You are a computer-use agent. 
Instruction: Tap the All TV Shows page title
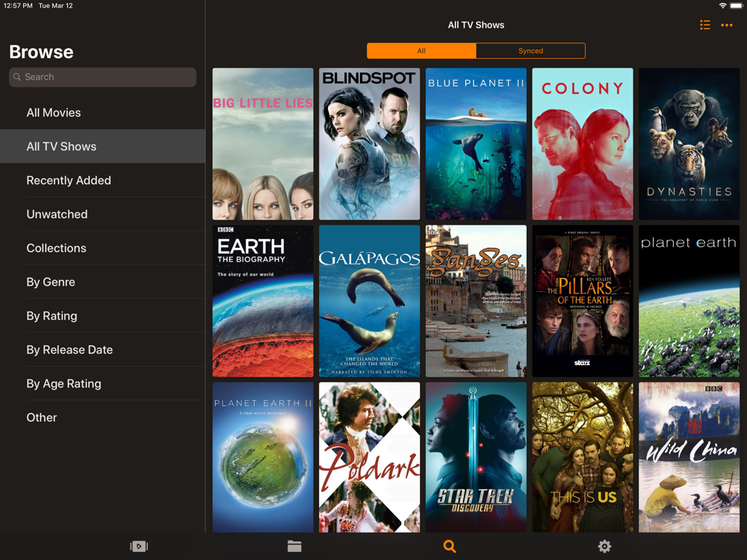(x=476, y=25)
